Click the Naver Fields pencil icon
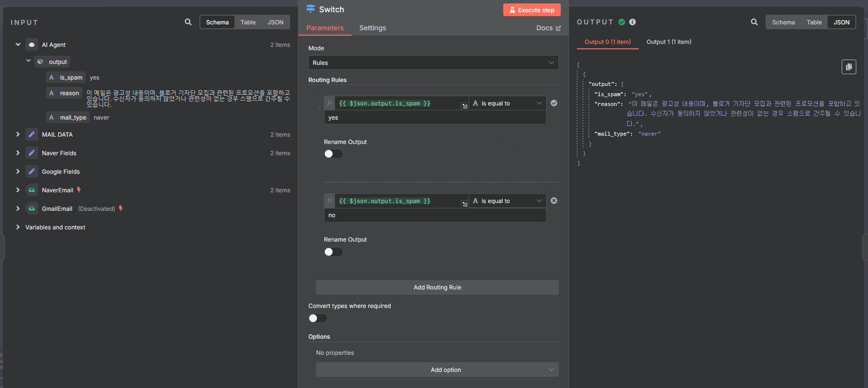This screenshot has width=868, height=388. [32, 153]
